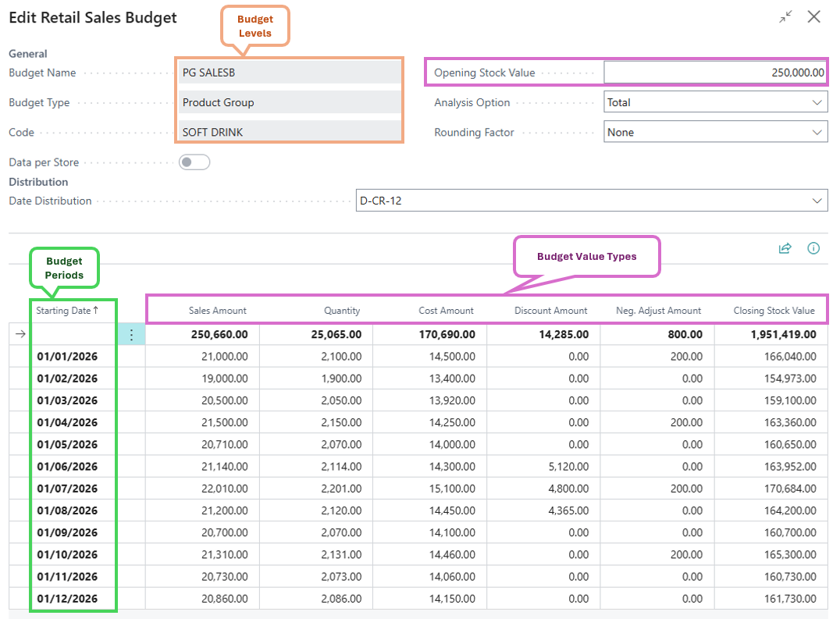Click the row selector arrow on totals row
Image resolution: width=840 pixels, height=619 pixels.
[x=20, y=335]
